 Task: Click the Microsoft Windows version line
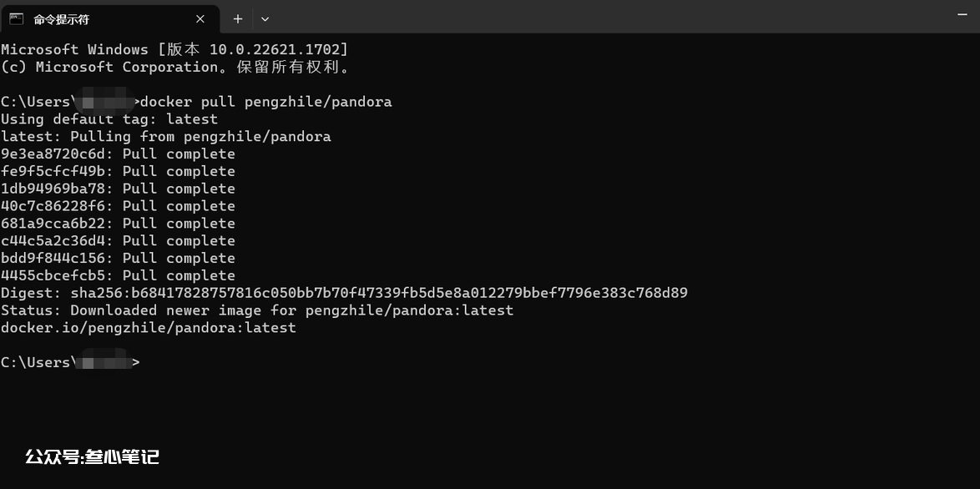click(x=174, y=50)
